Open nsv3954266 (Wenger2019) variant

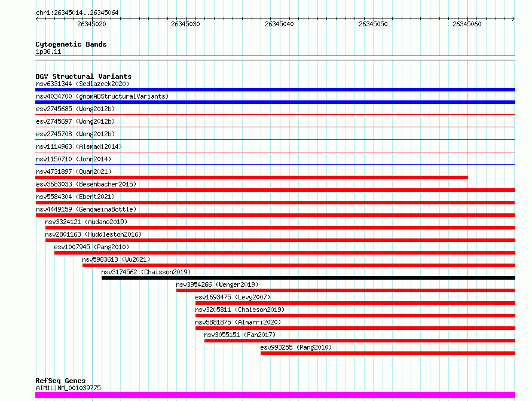(x=217, y=284)
